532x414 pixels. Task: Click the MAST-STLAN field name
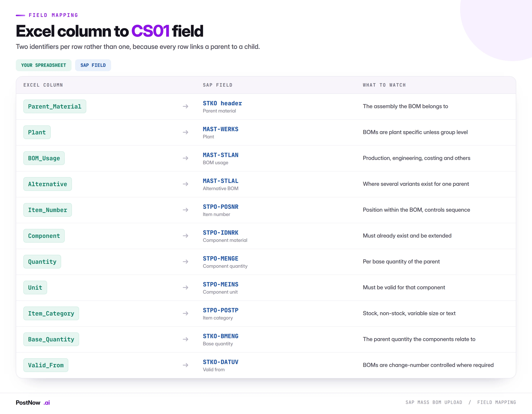pyautogui.click(x=221, y=155)
